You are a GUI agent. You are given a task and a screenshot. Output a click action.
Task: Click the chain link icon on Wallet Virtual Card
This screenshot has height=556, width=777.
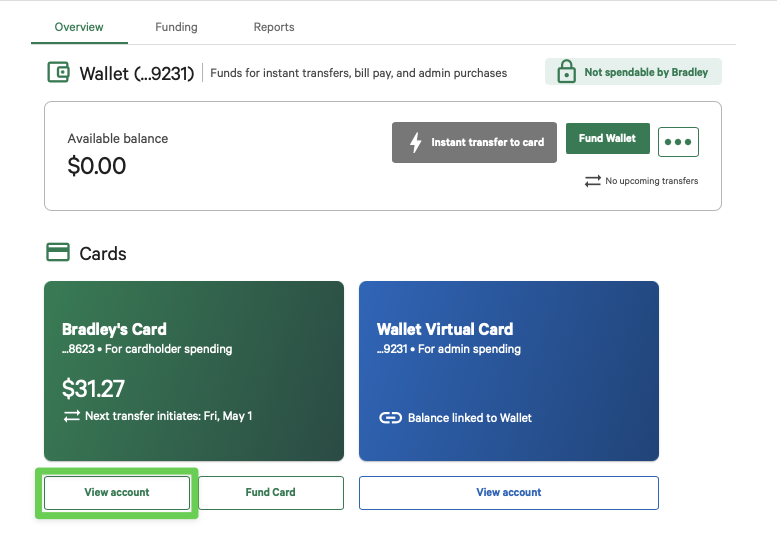pyautogui.click(x=390, y=418)
